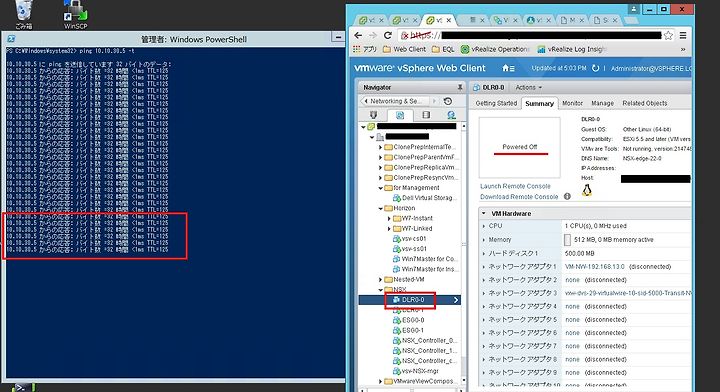Image resolution: width=720 pixels, height=392 pixels.
Task: Select the Win7Master for Co... VM
Action: [x=425, y=259]
